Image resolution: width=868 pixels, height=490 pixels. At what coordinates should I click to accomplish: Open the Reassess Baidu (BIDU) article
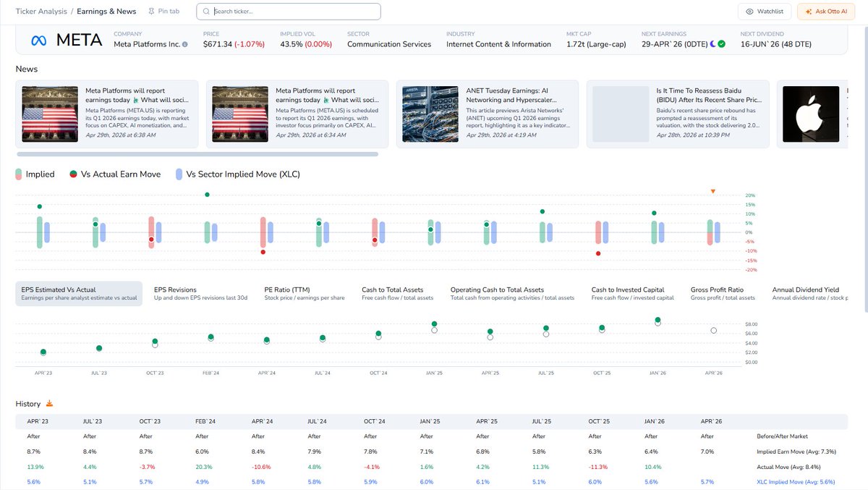pos(677,114)
